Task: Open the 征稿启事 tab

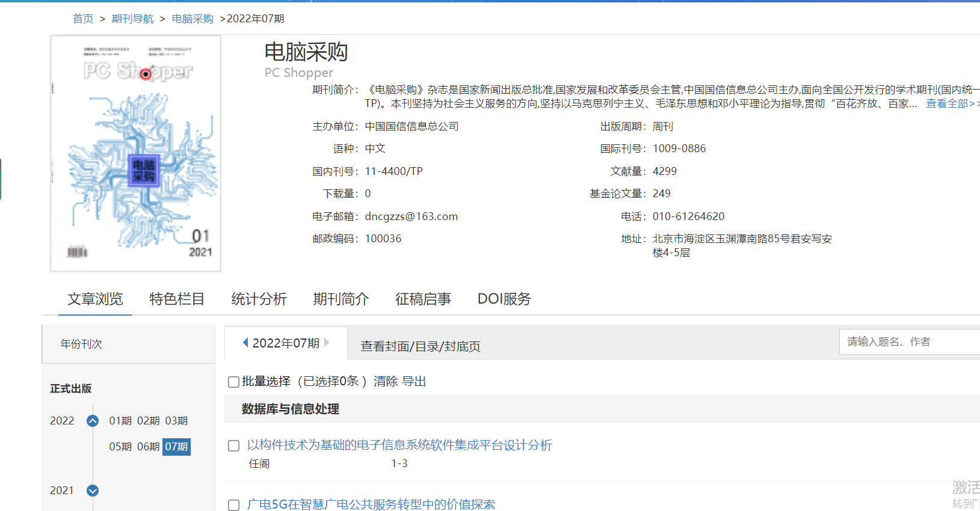Action: click(423, 299)
